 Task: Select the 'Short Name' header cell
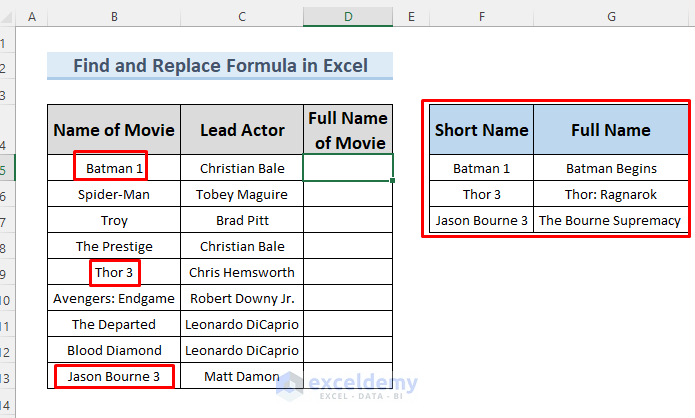point(482,130)
